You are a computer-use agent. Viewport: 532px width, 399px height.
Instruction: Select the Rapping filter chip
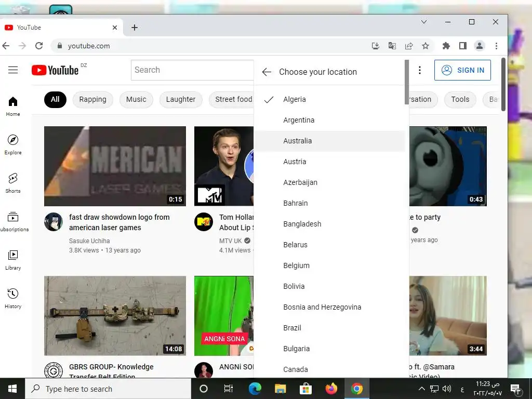coord(92,99)
